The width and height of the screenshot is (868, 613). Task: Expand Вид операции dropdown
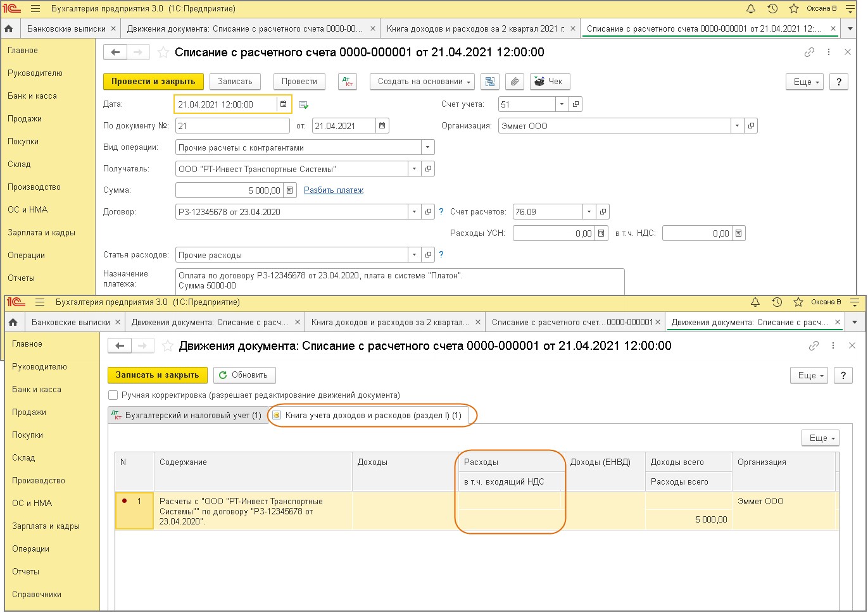pyautogui.click(x=428, y=147)
